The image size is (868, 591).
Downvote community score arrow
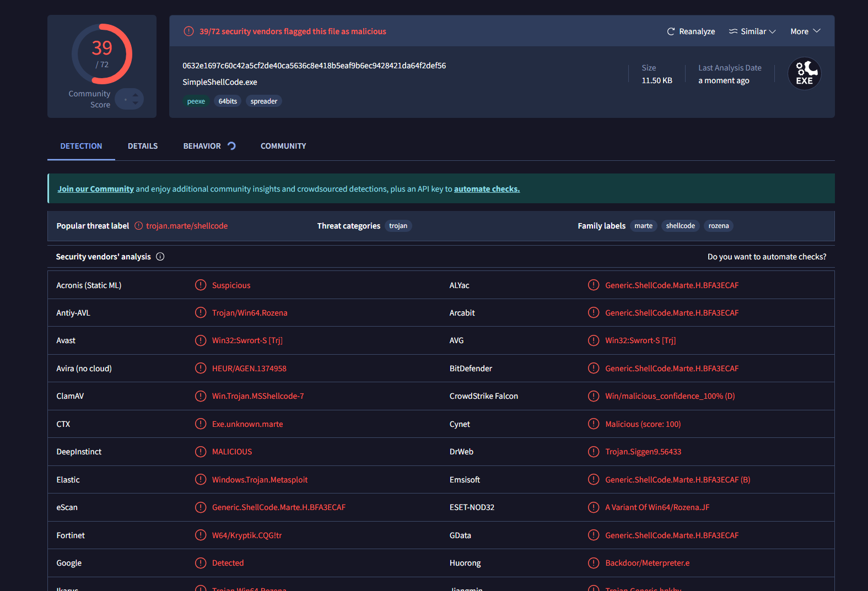[136, 103]
